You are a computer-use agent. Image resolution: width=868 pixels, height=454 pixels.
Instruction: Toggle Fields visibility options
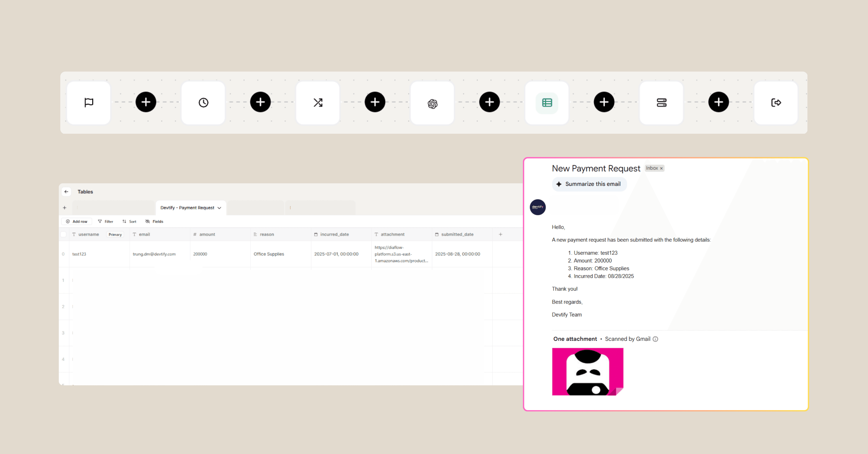coord(154,221)
